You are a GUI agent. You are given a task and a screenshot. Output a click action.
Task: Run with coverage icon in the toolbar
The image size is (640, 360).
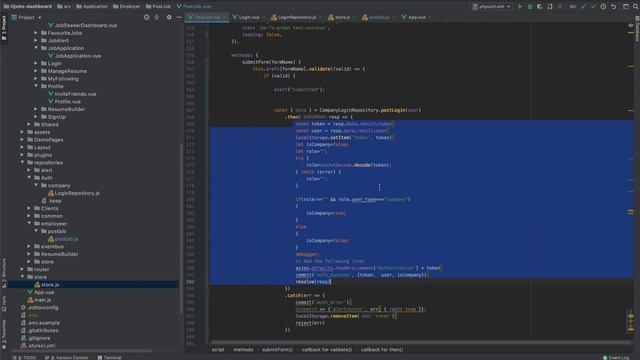(540, 7)
